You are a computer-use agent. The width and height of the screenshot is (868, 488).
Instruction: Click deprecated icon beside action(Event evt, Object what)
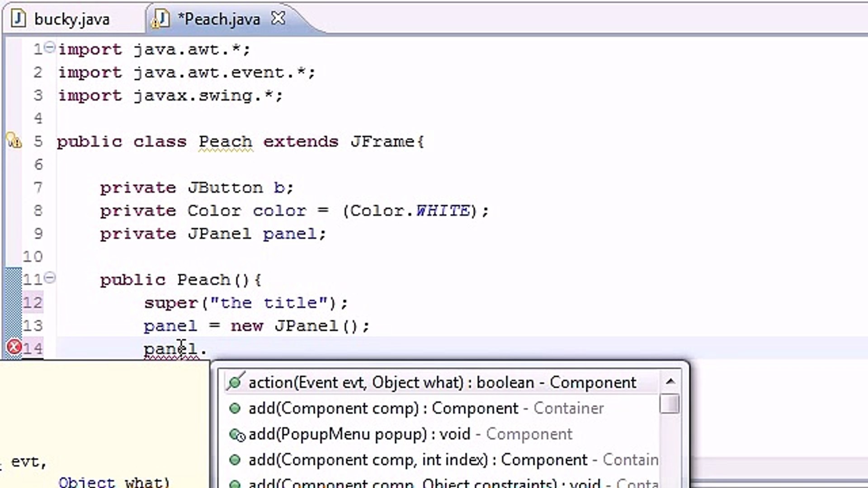[235, 382]
